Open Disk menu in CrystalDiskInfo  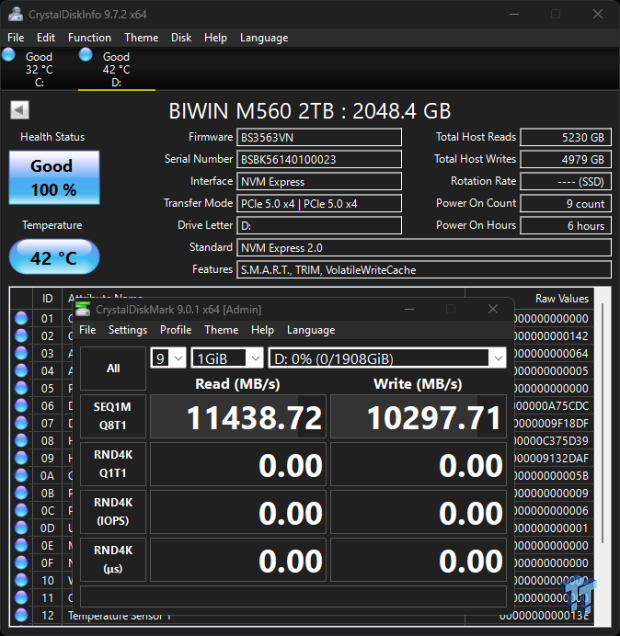click(181, 38)
